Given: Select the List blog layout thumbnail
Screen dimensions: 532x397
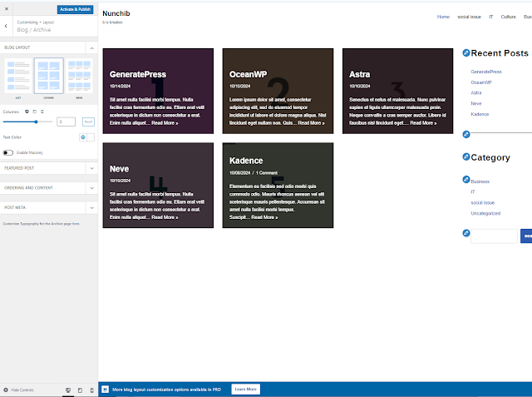Looking at the screenshot, I should pyautogui.click(x=18, y=76).
